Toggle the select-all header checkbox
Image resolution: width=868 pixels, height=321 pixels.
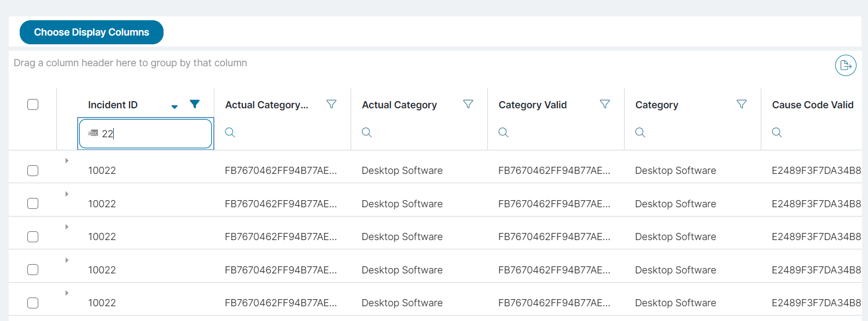33,104
